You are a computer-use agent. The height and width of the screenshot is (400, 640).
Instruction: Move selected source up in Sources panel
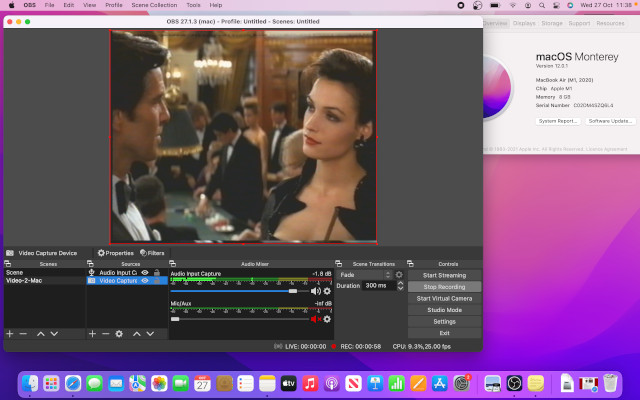[137, 333]
